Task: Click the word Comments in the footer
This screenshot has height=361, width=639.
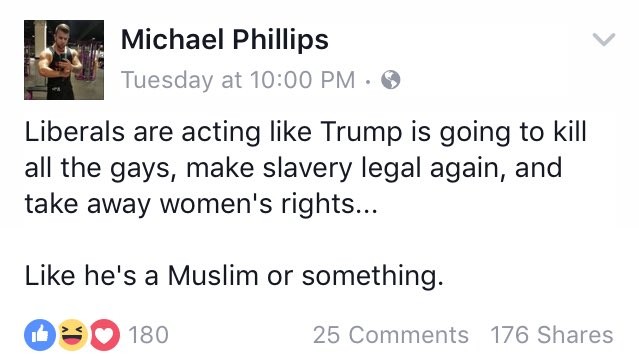Action: pyautogui.click(x=409, y=335)
